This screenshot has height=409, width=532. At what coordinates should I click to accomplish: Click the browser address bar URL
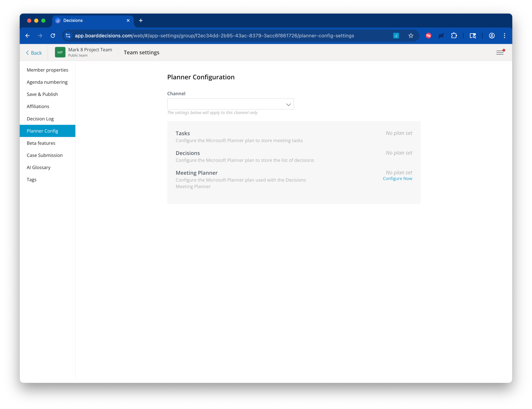[214, 36]
